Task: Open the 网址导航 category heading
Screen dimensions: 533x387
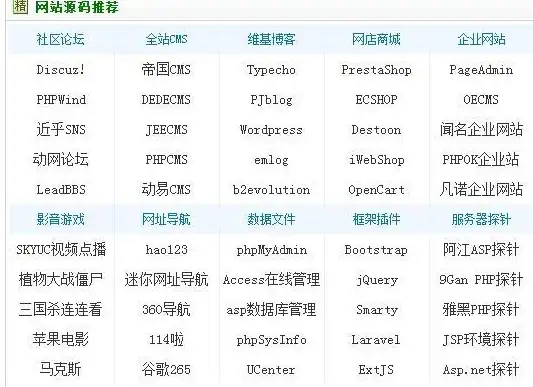Action: (166, 219)
